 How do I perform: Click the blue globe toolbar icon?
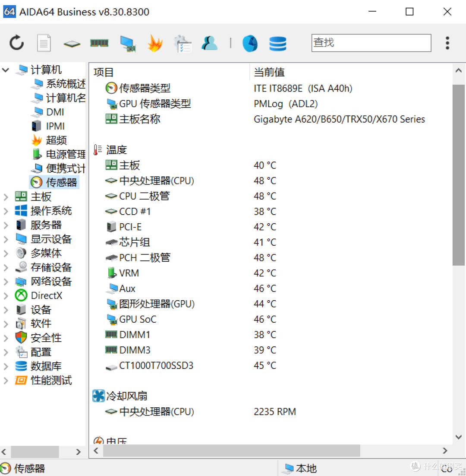click(250, 43)
